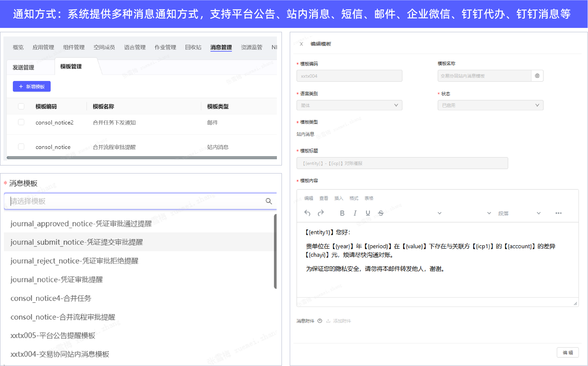Click the search magnifier in 消息模板 field
The width and height of the screenshot is (588, 366).
(x=269, y=201)
